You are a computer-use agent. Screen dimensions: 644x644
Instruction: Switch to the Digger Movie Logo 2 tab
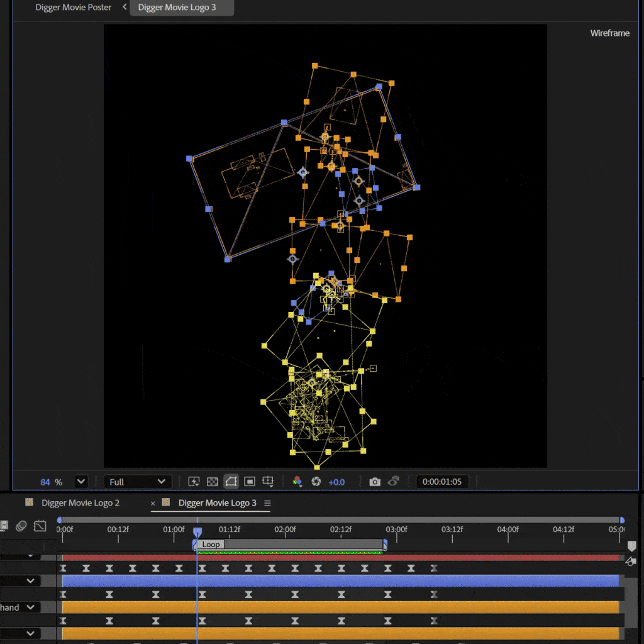click(80, 503)
